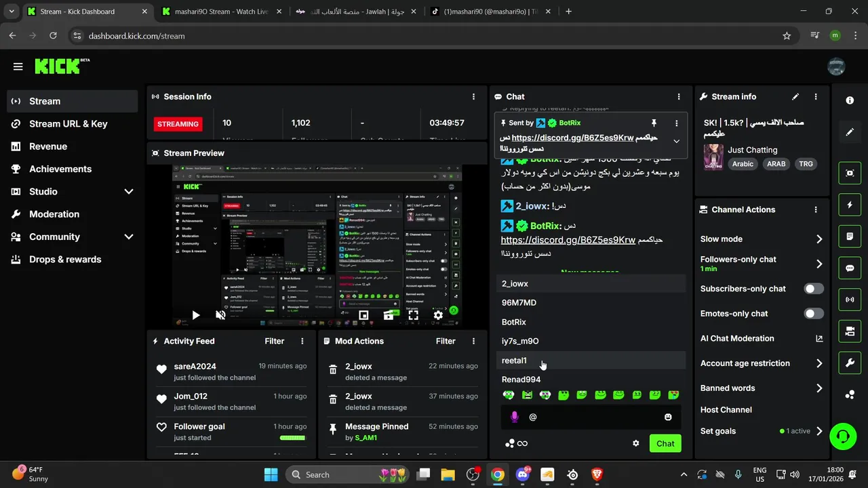868x488 pixels.
Task: Click the Follower goal progress bar
Action: click(x=293, y=439)
